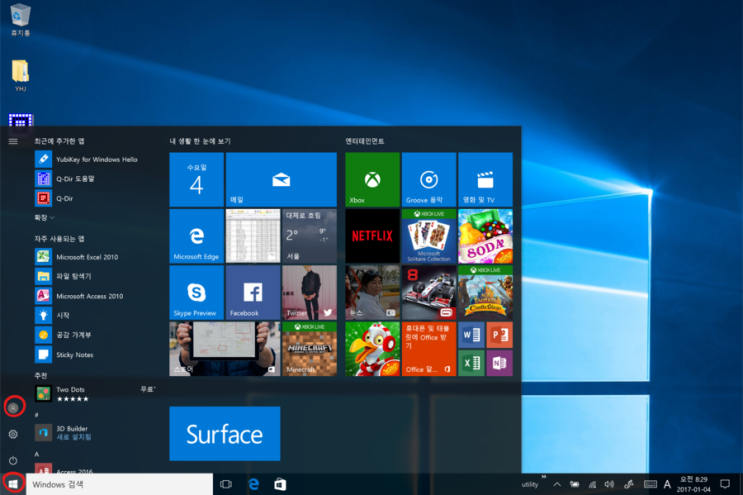This screenshot has width=743, height=495.
Task: Expand the Start menu hamburger button
Action: click(x=13, y=141)
